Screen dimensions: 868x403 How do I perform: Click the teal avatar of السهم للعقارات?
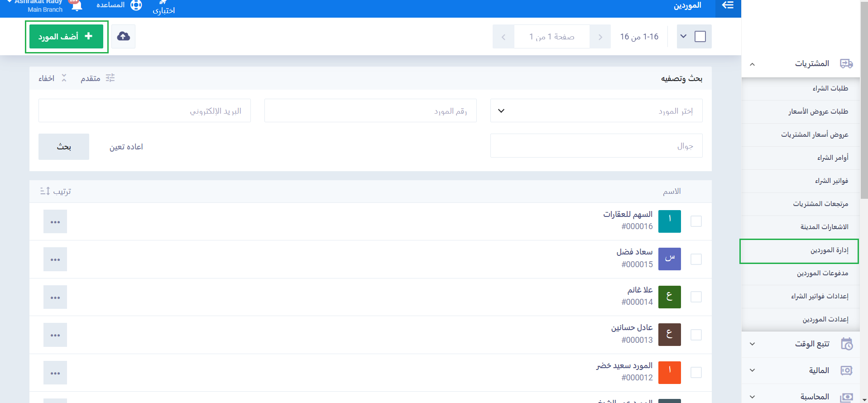[x=669, y=221]
